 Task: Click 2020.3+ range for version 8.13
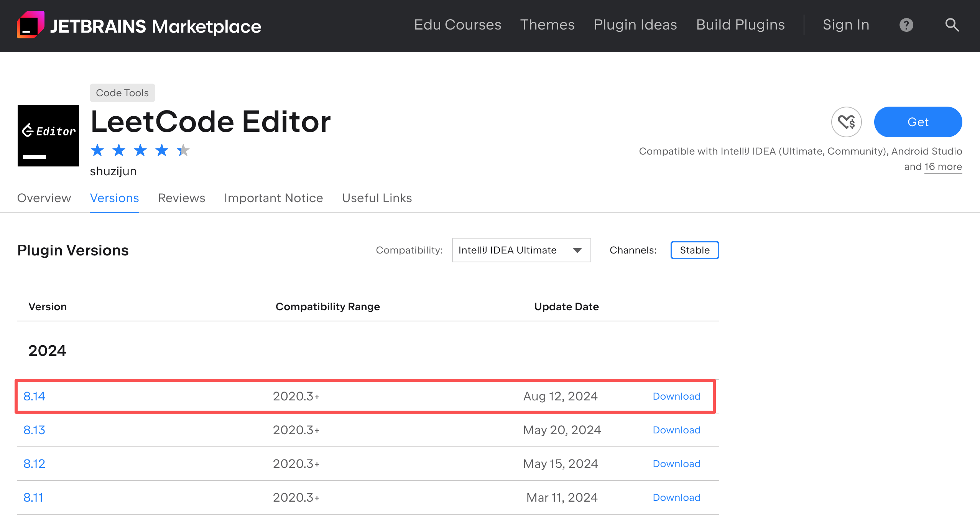pyautogui.click(x=296, y=430)
